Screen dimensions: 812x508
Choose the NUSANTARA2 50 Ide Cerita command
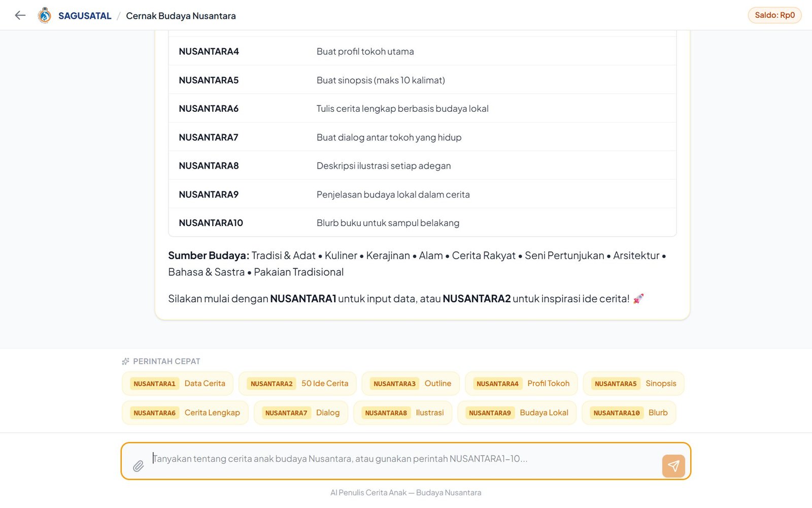(x=298, y=384)
